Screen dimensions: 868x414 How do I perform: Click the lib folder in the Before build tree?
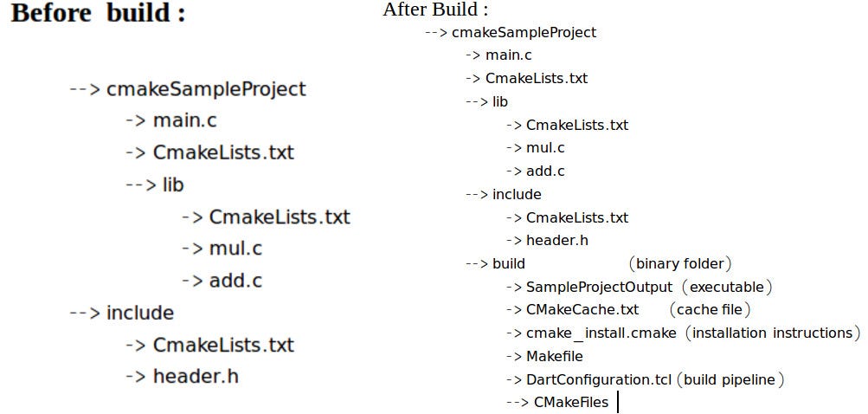pos(173,185)
